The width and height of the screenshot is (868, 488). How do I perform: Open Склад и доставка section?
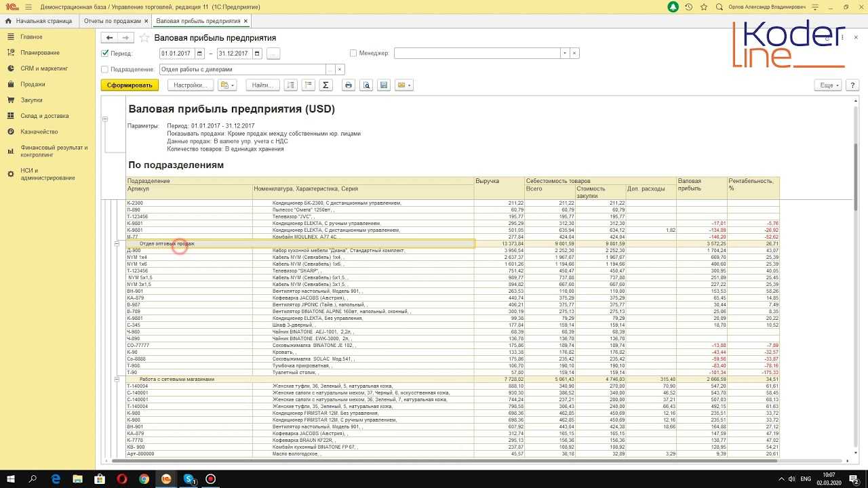click(45, 116)
